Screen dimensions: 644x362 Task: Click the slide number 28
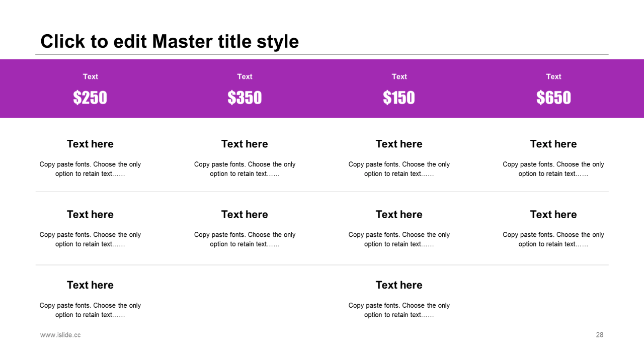point(599,335)
